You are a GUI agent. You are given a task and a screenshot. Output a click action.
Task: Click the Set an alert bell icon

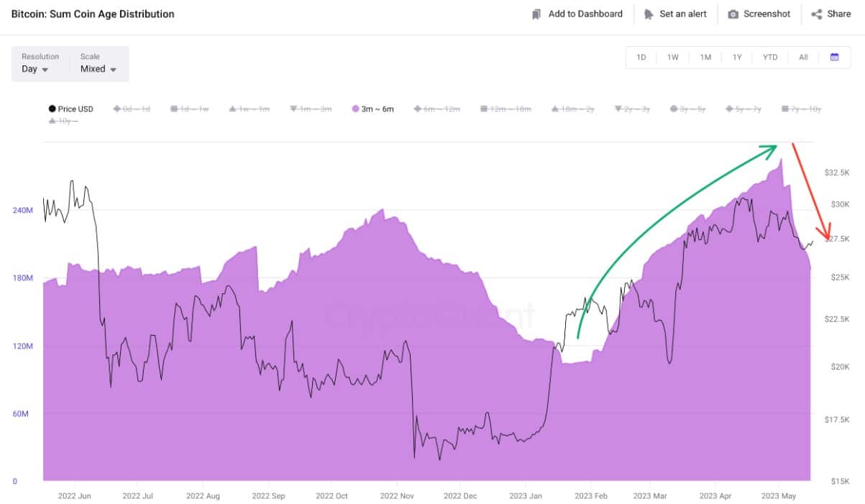pyautogui.click(x=649, y=14)
